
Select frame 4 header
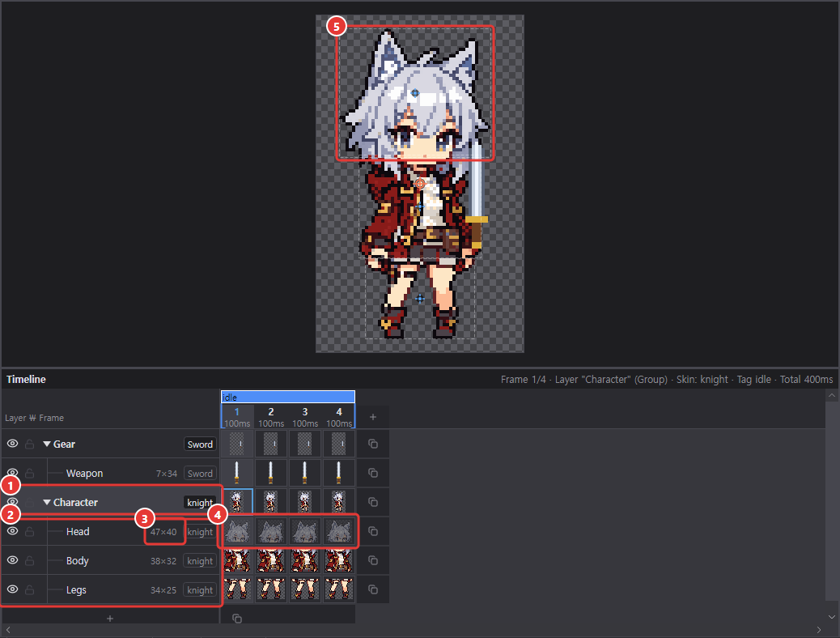click(339, 417)
